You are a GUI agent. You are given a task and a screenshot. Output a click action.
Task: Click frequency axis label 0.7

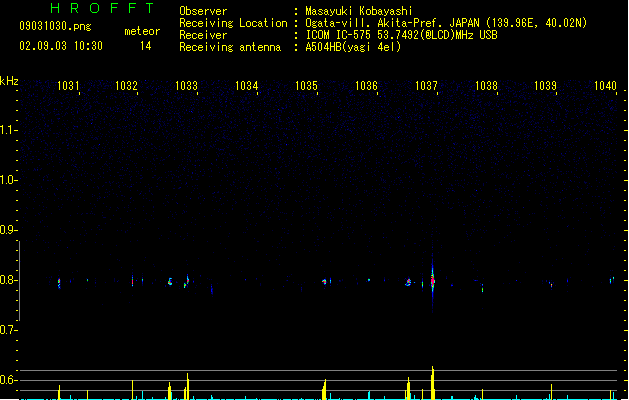point(8,330)
